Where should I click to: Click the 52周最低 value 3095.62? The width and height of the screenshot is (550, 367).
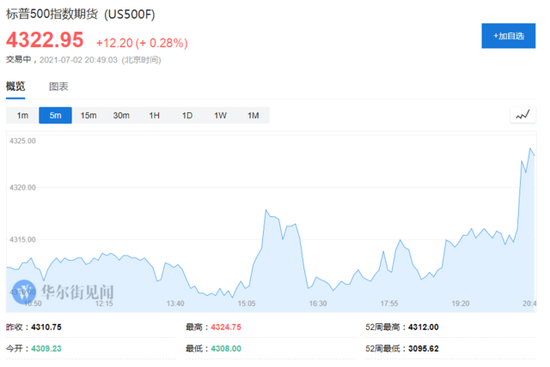(x=423, y=348)
